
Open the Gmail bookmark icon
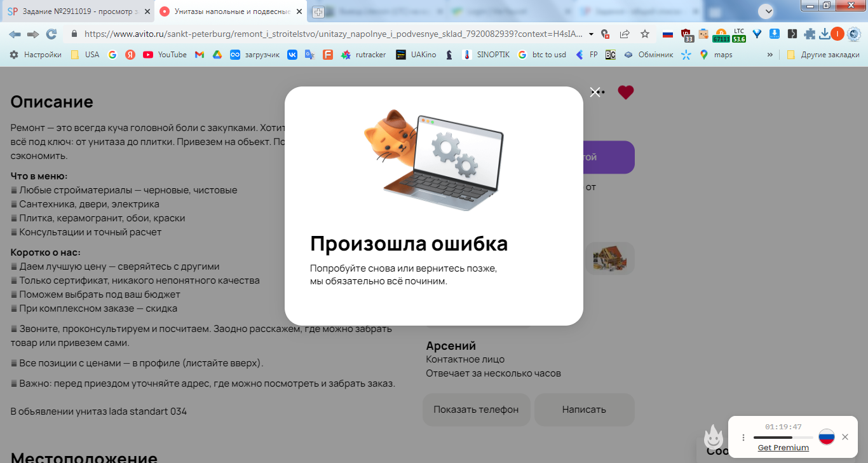199,55
